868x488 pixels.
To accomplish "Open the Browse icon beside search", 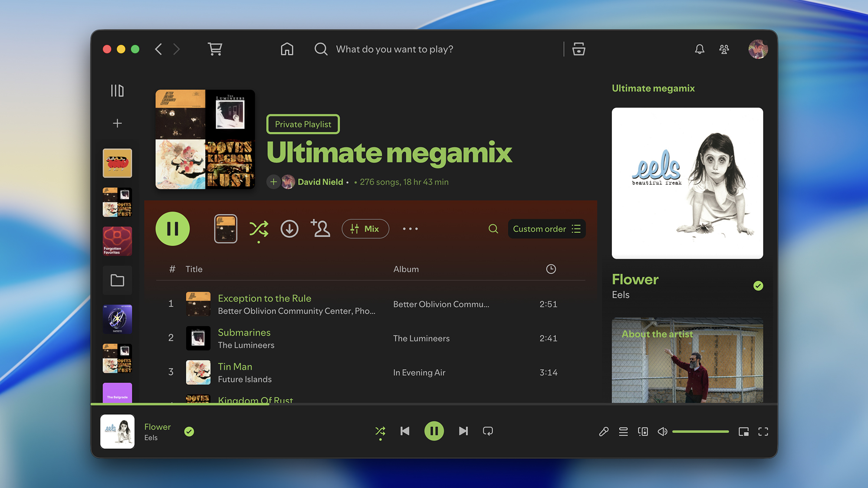I will [x=579, y=49].
